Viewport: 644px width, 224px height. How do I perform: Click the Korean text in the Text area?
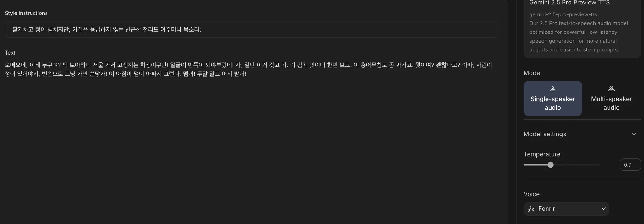(x=249, y=69)
